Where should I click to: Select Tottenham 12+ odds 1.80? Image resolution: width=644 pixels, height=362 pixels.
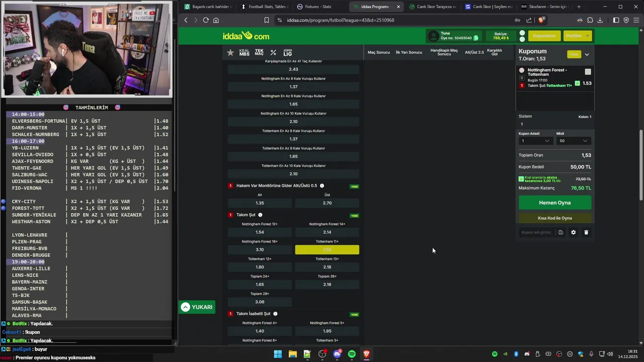coord(260,267)
